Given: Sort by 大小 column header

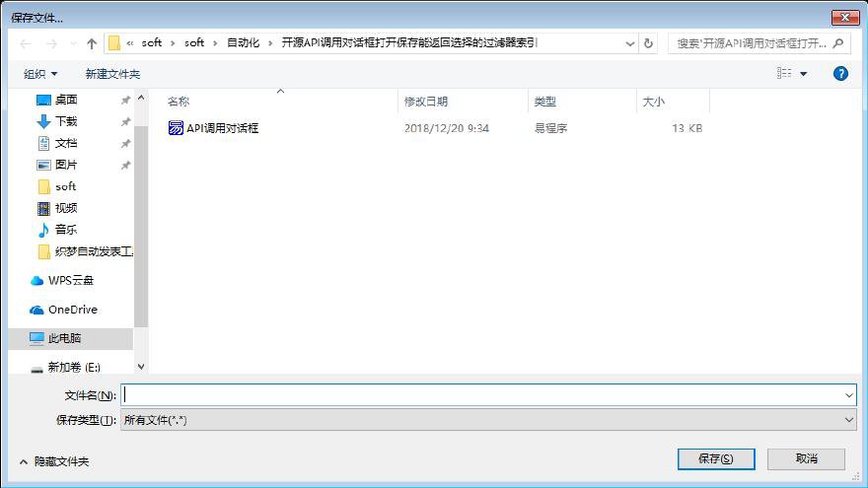Looking at the screenshot, I should click(653, 102).
